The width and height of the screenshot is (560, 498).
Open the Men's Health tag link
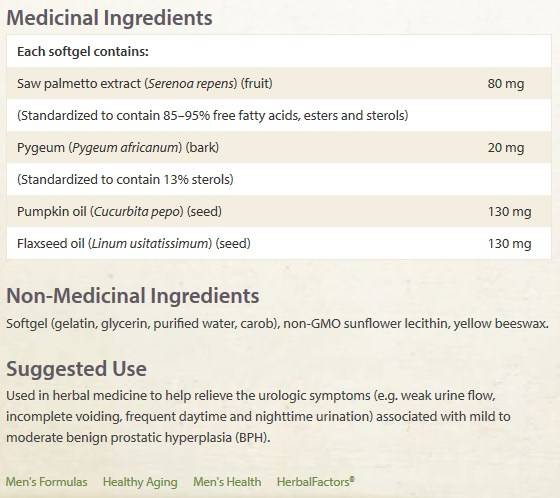click(227, 482)
